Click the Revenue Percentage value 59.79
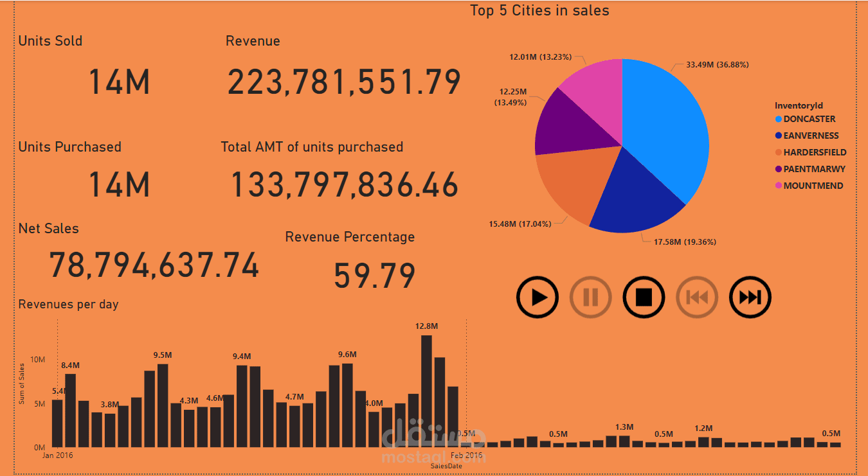 pos(374,276)
